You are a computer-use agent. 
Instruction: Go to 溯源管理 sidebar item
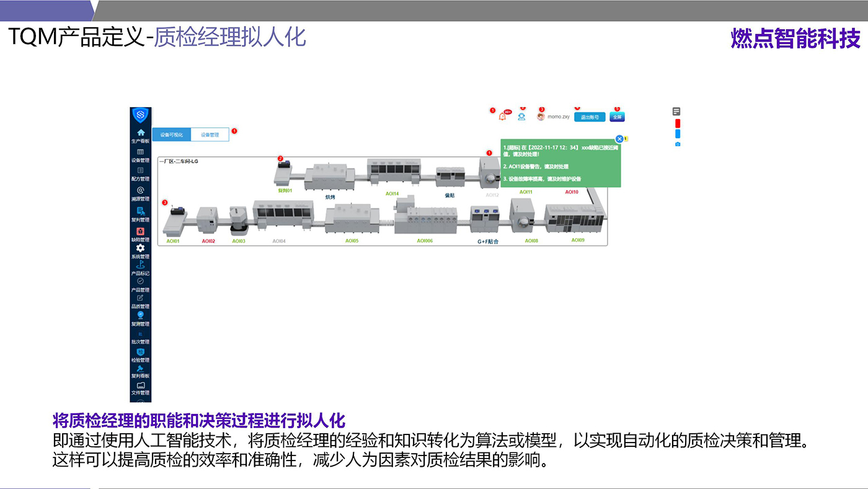click(x=141, y=191)
